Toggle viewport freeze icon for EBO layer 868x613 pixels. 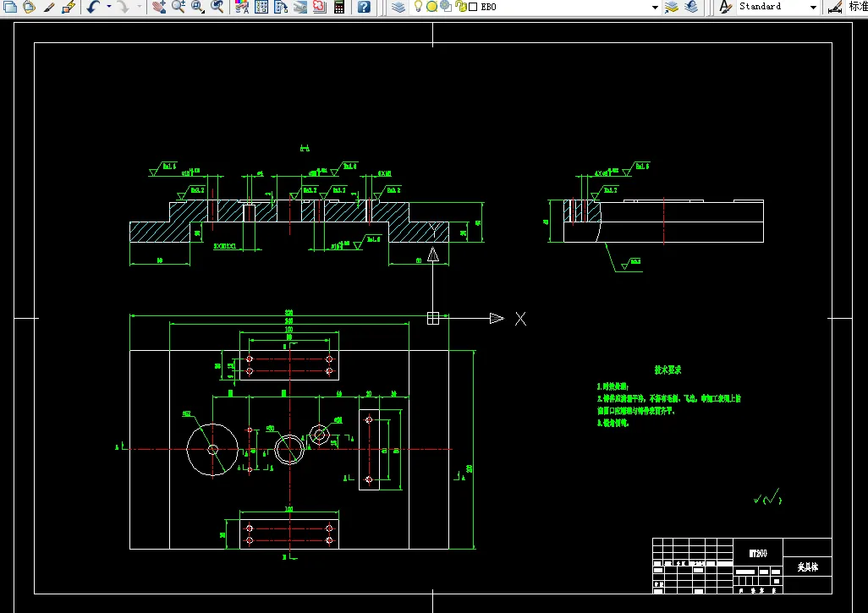point(446,7)
